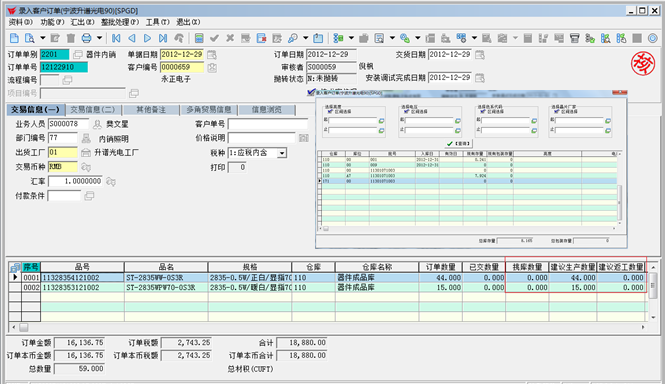Go to the next record

point(147,38)
